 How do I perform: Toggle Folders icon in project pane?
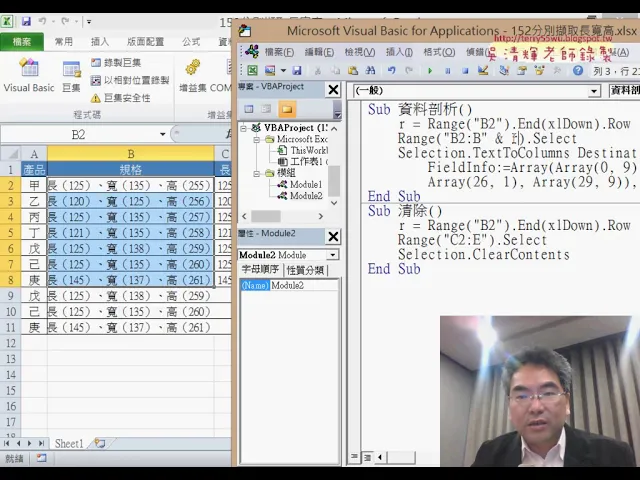(x=287, y=109)
